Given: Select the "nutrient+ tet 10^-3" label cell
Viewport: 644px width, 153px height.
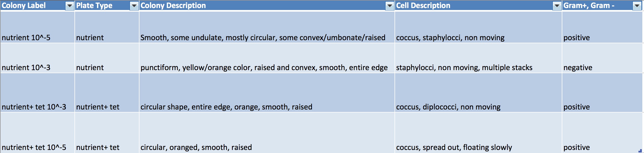Looking at the screenshot, I should click(34, 107).
